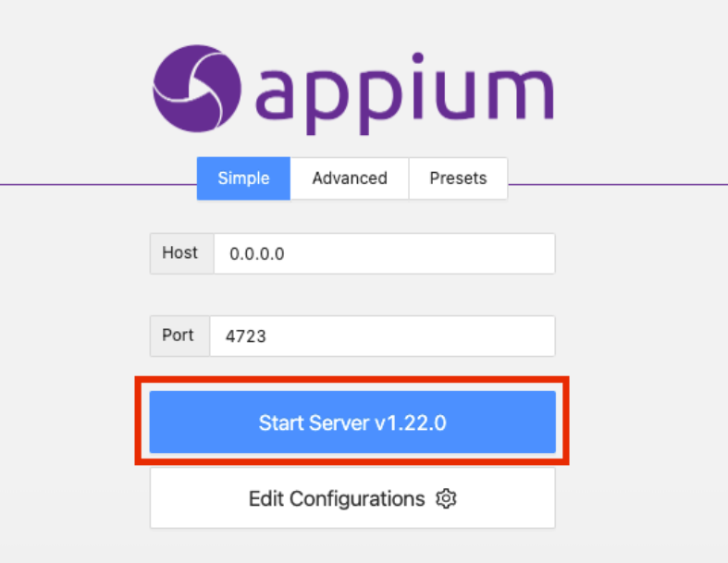Open Edit Configurations
This screenshot has height=563, width=728.
point(352,498)
